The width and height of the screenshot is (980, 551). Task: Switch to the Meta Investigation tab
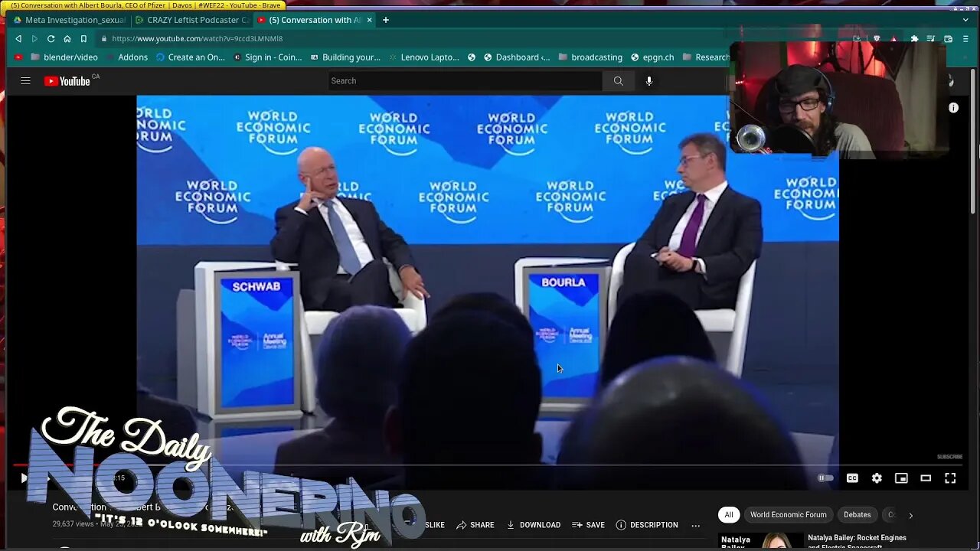(x=69, y=20)
